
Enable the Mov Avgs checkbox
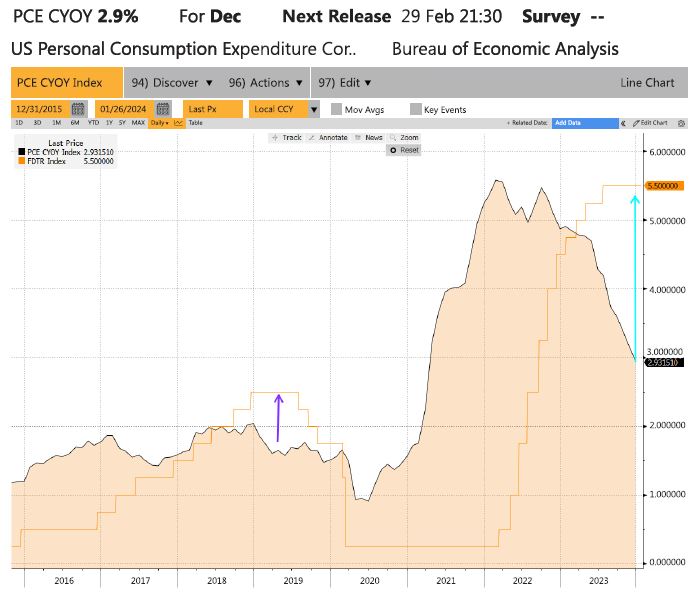click(335, 109)
